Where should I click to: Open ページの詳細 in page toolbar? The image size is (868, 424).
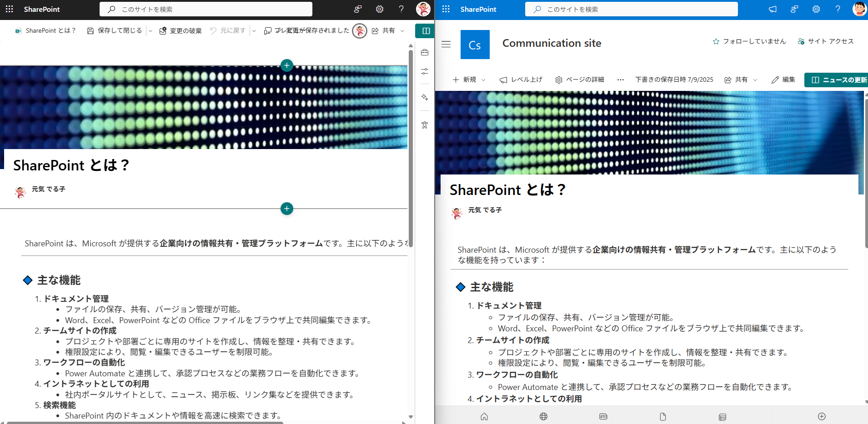(x=580, y=80)
